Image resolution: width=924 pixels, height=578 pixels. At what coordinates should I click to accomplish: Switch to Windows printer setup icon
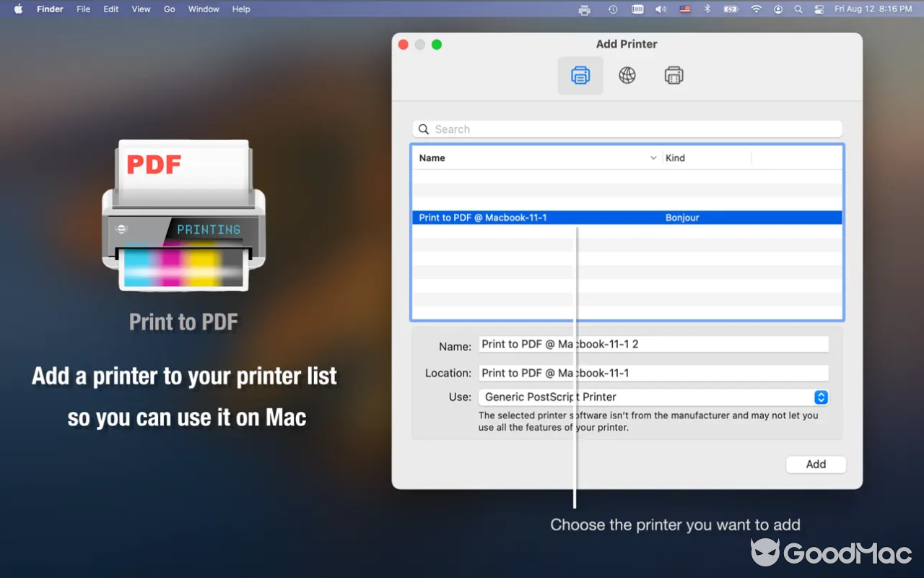(674, 75)
